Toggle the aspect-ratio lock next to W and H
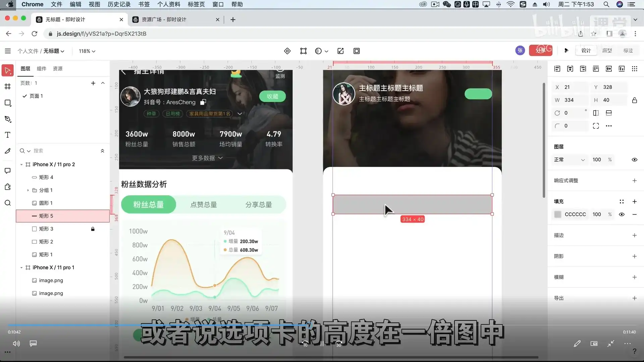The width and height of the screenshot is (644, 362). point(635,100)
